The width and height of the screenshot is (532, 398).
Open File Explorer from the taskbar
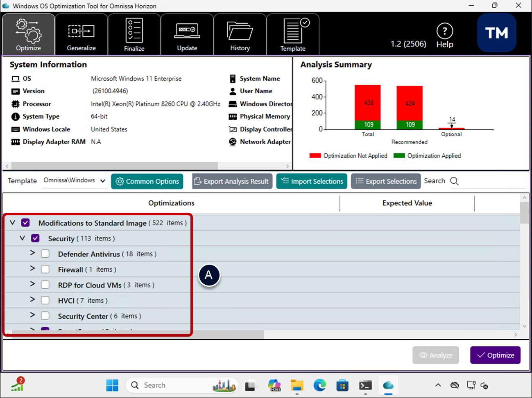pos(297,385)
